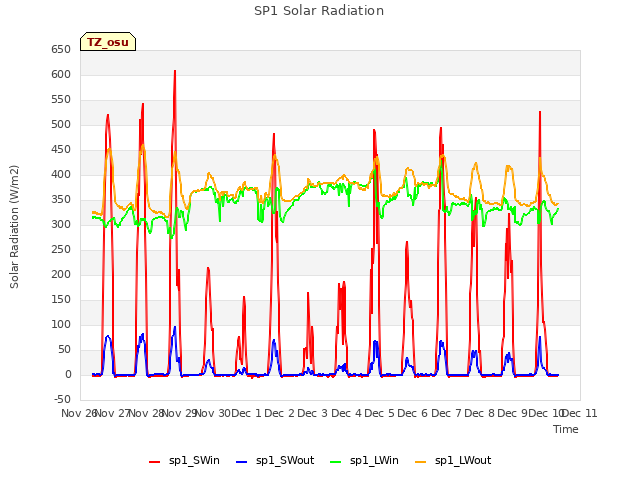Click the Dec 4 x-axis date label
The image size is (640, 480).
347,413
